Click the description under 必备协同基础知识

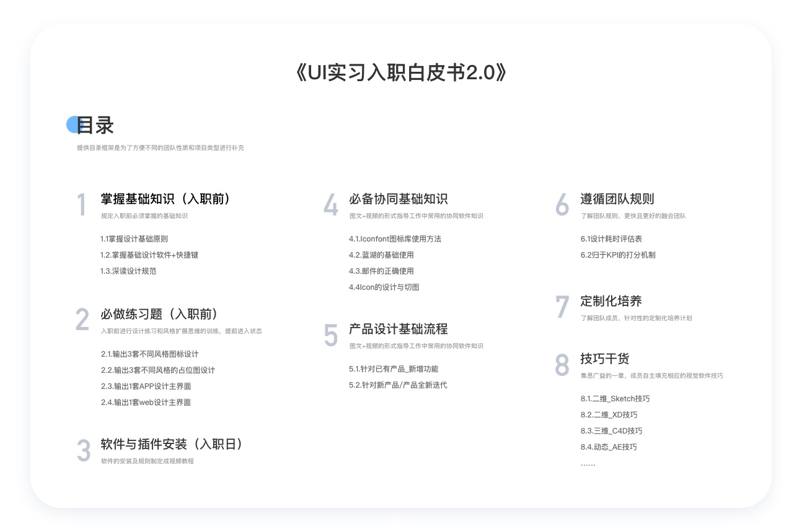(x=416, y=216)
